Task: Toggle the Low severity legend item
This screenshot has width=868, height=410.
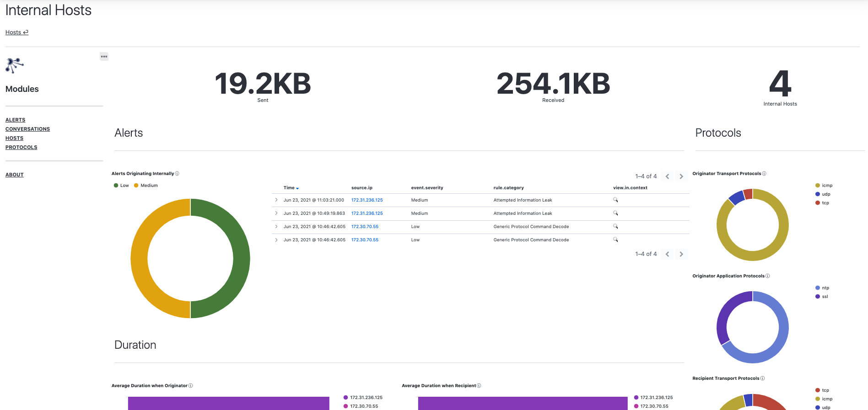Action: click(x=121, y=186)
